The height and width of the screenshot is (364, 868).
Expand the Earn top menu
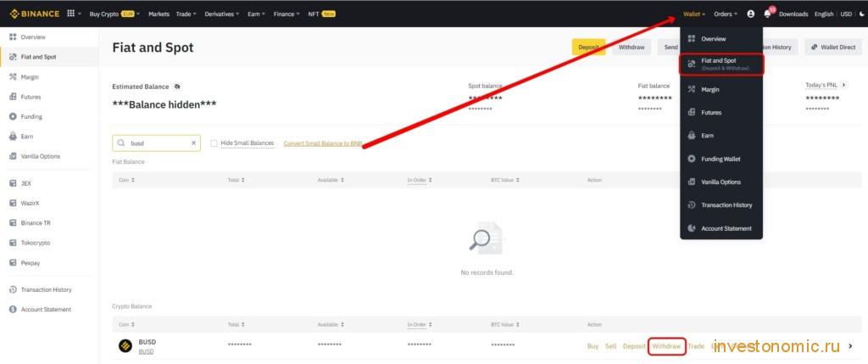[256, 14]
